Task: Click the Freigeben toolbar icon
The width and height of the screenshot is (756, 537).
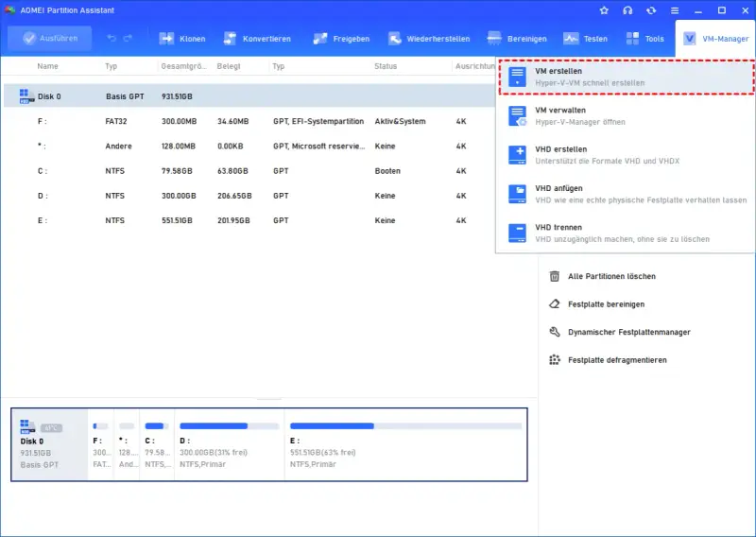Action: (x=320, y=39)
